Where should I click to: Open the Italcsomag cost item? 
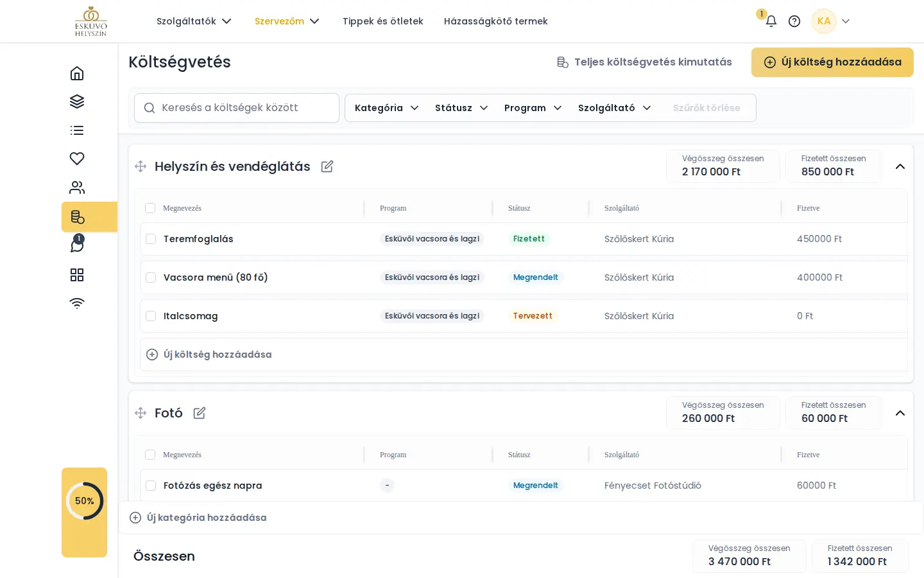[x=191, y=316]
